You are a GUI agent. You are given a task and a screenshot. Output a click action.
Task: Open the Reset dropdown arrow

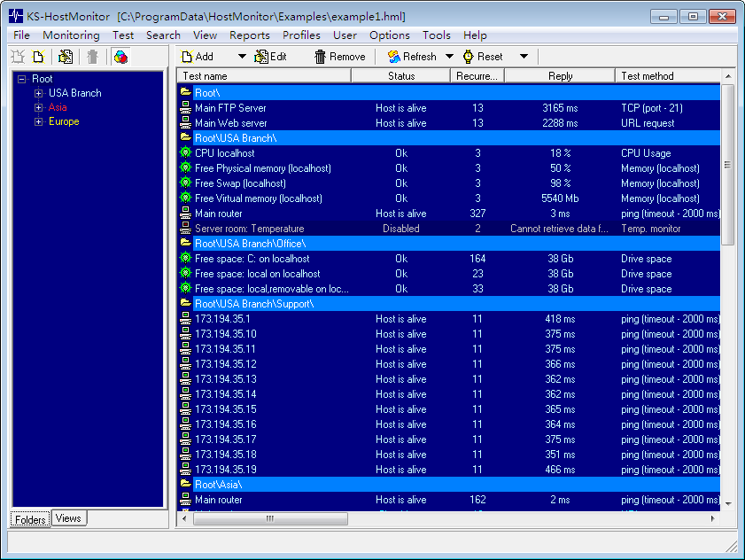pyautogui.click(x=524, y=57)
